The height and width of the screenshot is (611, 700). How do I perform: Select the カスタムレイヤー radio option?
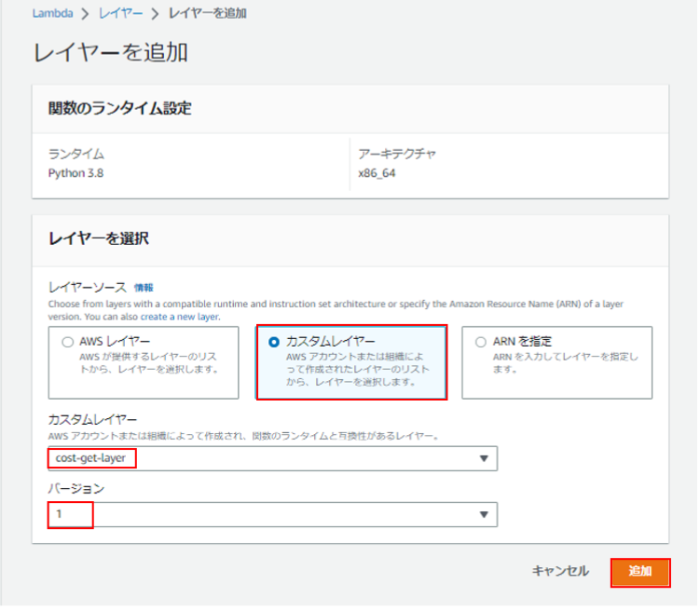274,343
